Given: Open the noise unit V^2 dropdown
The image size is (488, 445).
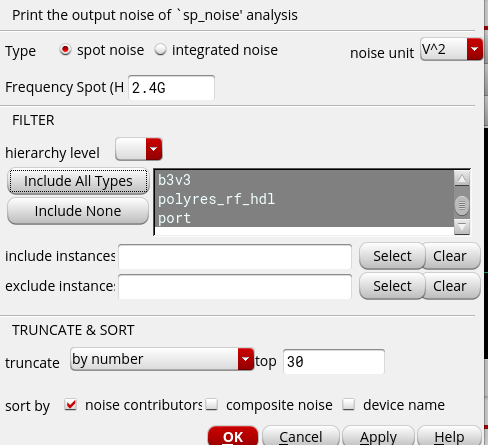Looking at the screenshot, I should (452, 49).
